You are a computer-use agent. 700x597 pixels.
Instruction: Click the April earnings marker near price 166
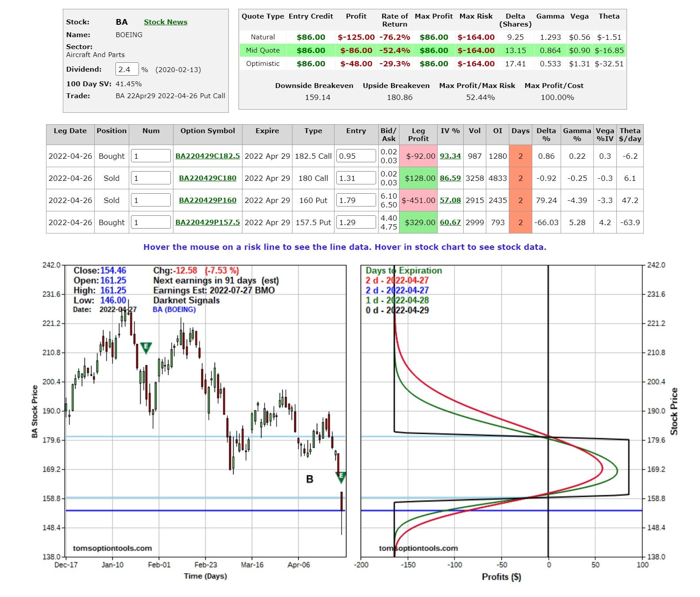341,477
